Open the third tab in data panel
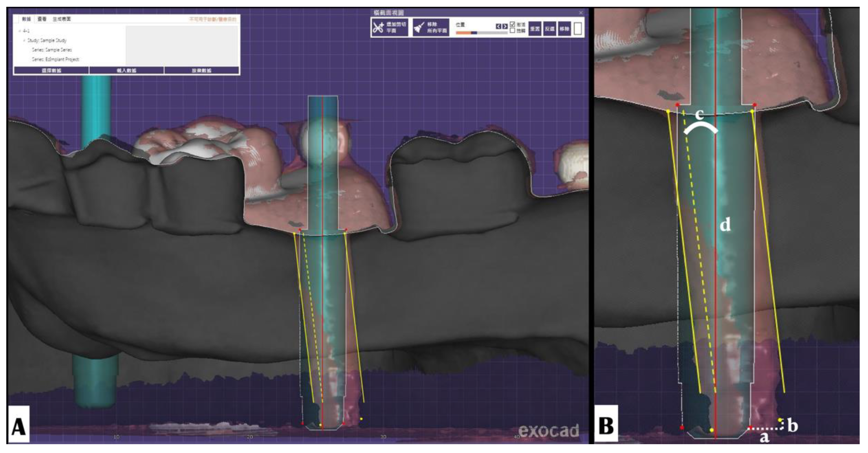This screenshot has height=453, width=868. click(62, 19)
